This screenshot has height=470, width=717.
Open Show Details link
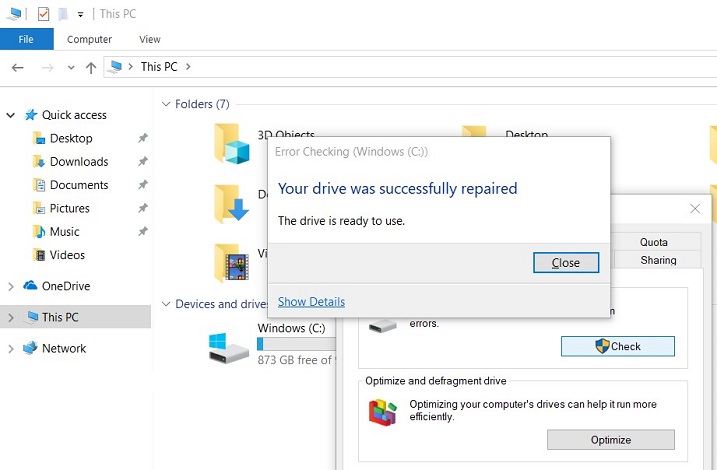[311, 302]
